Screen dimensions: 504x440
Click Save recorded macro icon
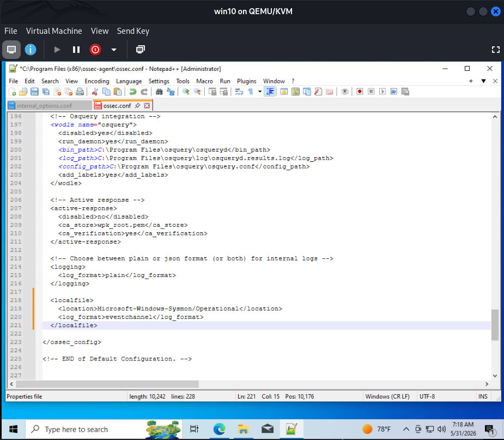pyautogui.click(x=405, y=92)
